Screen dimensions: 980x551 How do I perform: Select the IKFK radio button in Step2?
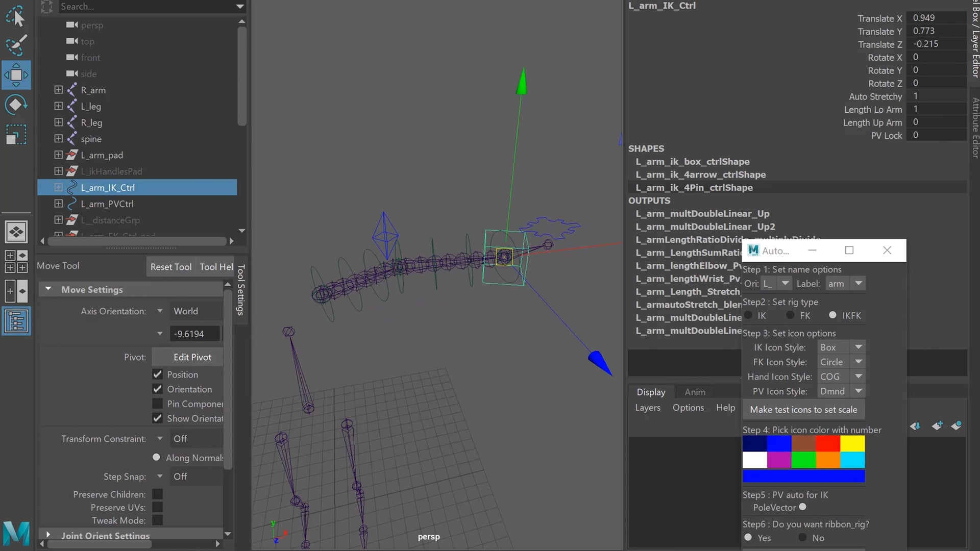click(832, 315)
